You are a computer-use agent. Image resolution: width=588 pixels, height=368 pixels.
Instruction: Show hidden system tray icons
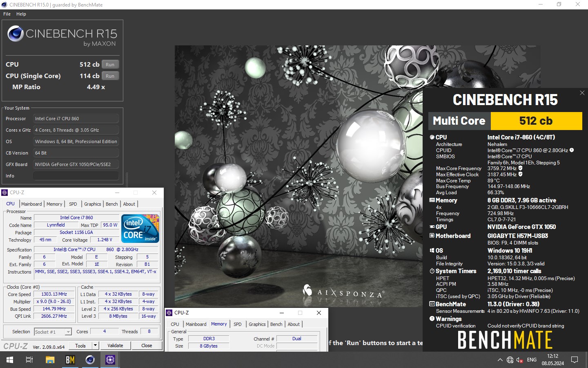pos(500,360)
